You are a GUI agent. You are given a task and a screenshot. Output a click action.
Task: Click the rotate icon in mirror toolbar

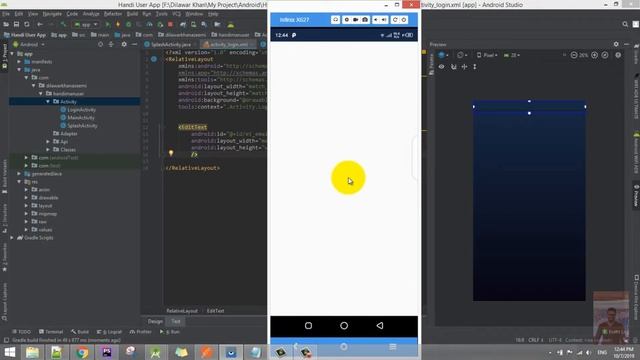(395, 20)
